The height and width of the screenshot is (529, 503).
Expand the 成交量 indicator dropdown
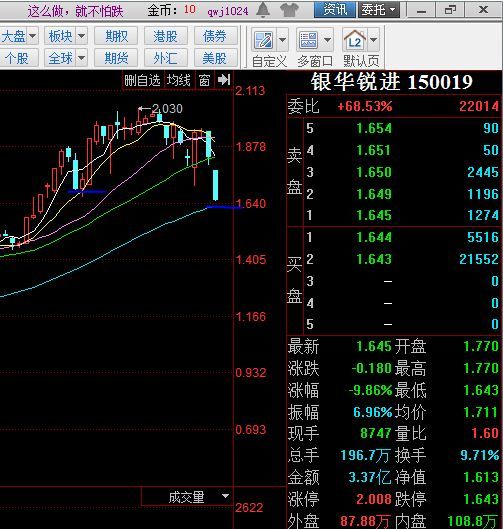(x=225, y=496)
